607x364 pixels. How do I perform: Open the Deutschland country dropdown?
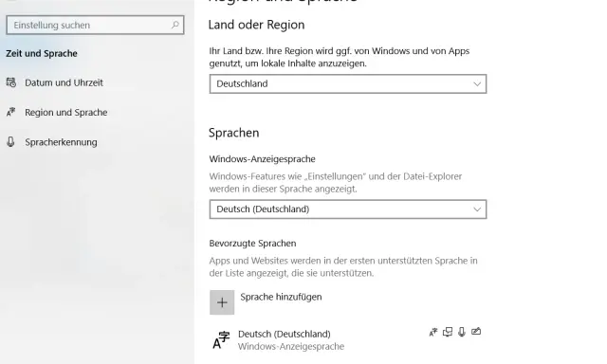click(348, 84)
